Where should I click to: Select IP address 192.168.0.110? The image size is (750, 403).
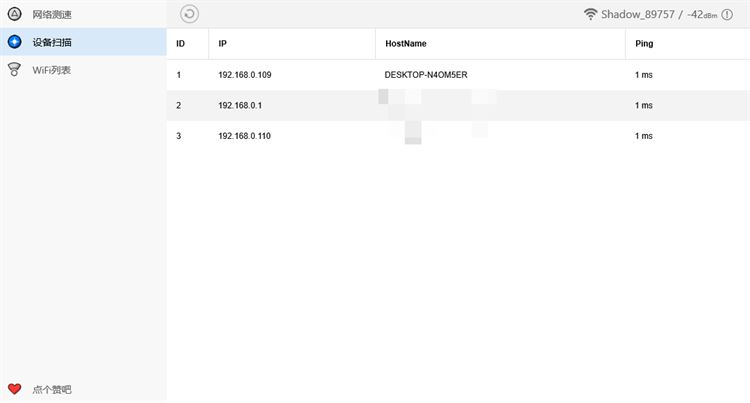pos(244,136)
